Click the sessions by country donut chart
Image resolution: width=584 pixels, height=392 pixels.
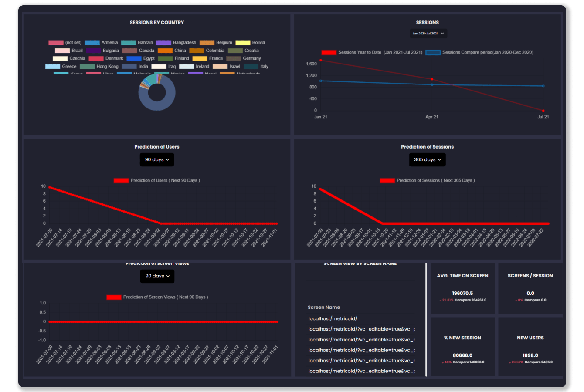pos(157,92)
